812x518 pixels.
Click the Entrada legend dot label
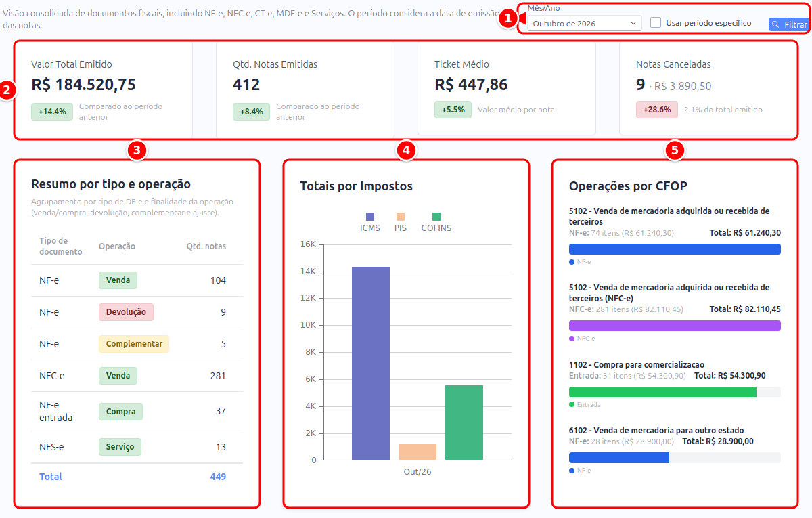tap(589, 405)
